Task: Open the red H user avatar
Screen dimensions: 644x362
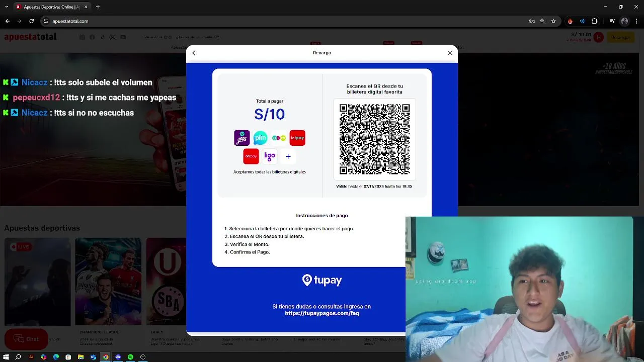Action: point(598,37)
